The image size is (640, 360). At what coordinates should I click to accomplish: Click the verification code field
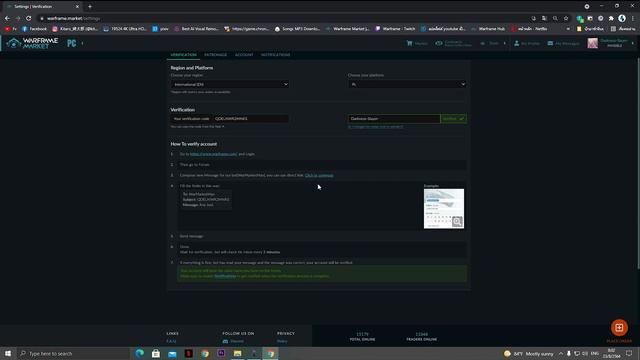click(x=250, y=119)
